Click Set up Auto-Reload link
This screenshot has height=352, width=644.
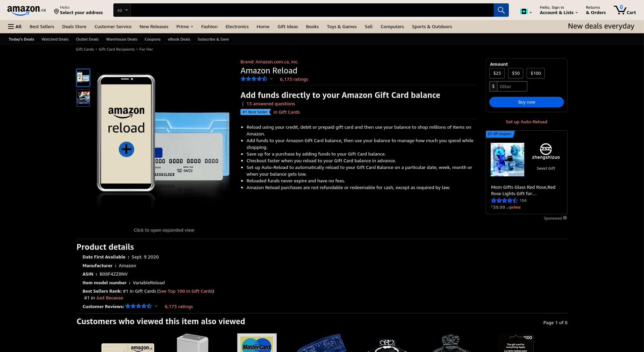(527, 122)
